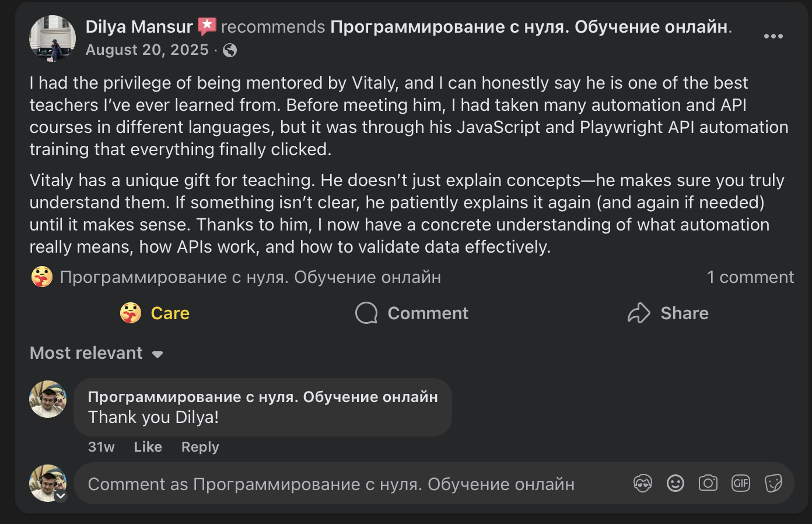Image resolution: width=812 pixels, height=524 pixels.
Task: Click the Comment button on the post
Action: pos(412,313)
